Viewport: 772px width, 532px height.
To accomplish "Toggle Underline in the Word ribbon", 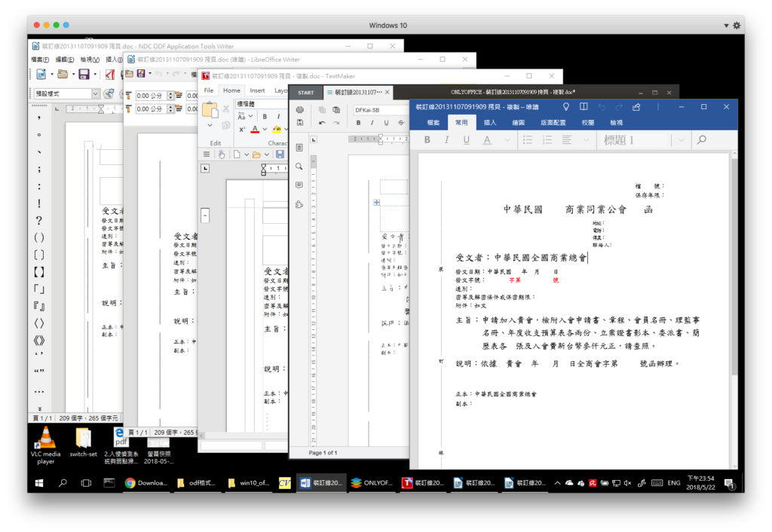I will (x=466, y=140).
